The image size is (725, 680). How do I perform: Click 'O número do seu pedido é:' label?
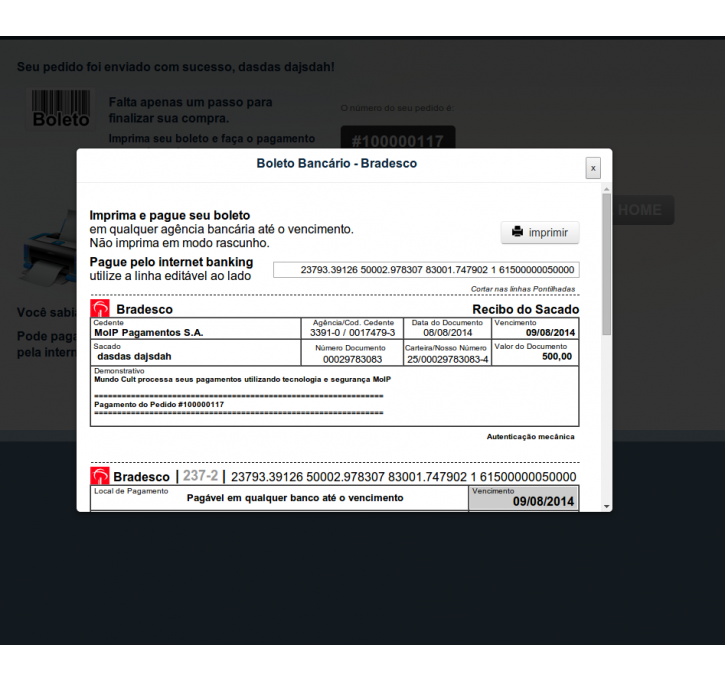click(x=397, y=108)
